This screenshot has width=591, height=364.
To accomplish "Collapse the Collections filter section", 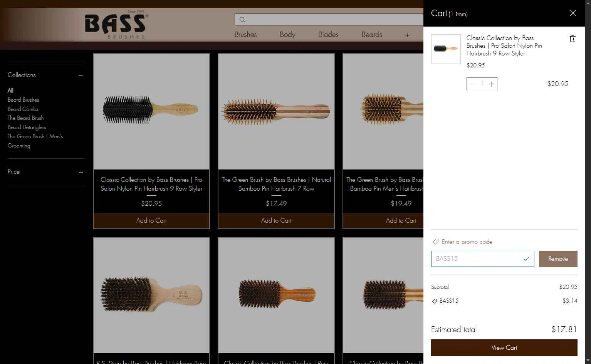I will coord(81,75).
